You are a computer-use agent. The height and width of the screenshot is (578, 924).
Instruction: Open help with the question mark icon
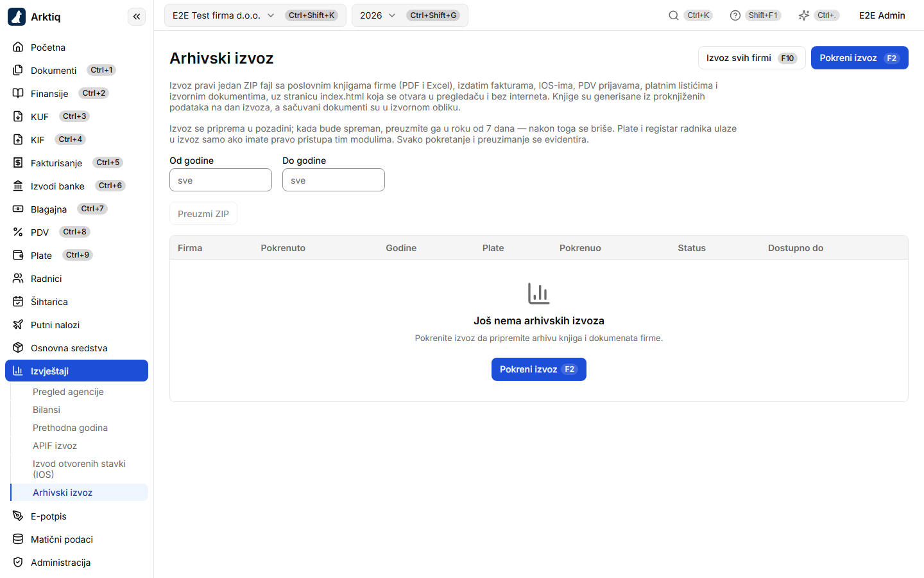[735, 15]
